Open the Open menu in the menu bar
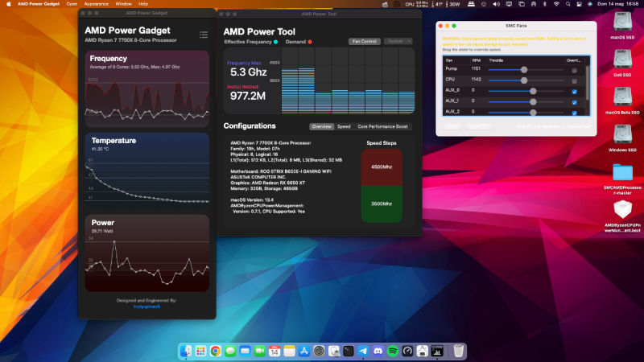 pyautogui.click(x=72, y=4)
